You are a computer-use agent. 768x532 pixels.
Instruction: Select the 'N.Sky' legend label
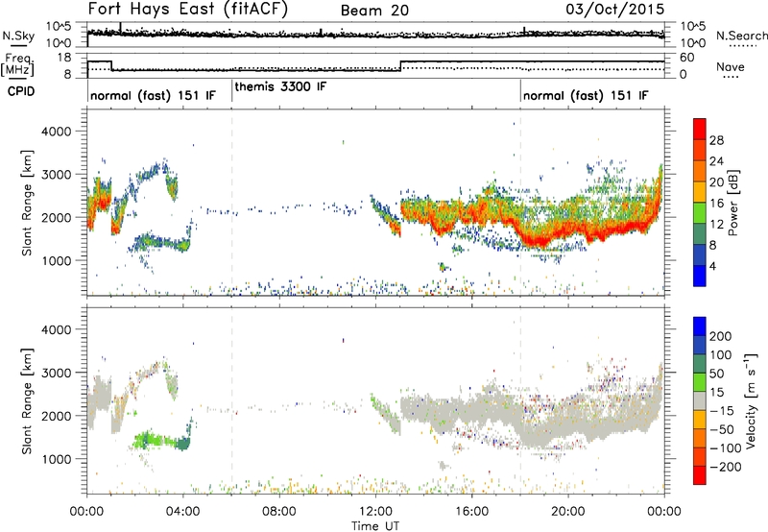click(18, 36)
